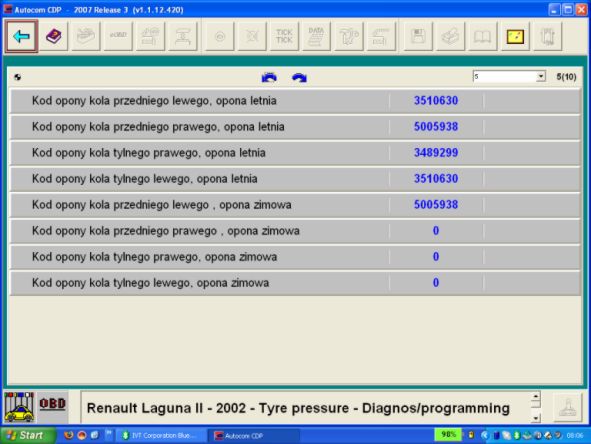
Task: Click the Autocom CDP taskbar button
Action: 254,436
